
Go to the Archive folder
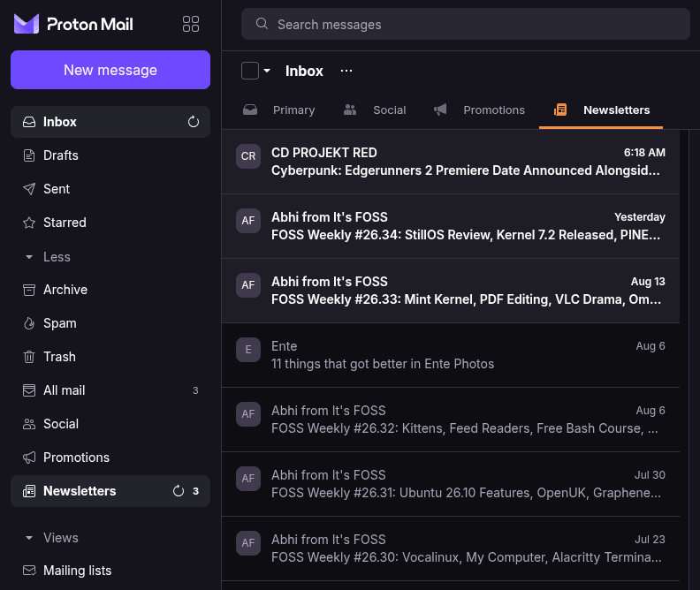click(x=110, y=290)
